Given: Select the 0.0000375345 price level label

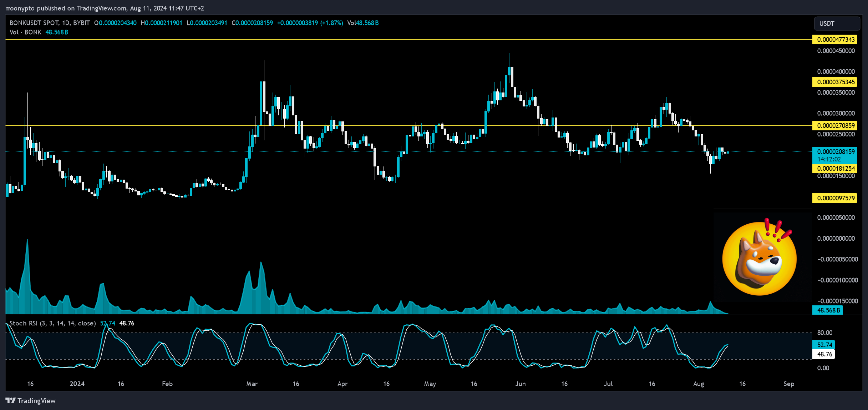Looking at the screenshot, I should point(835,82).
